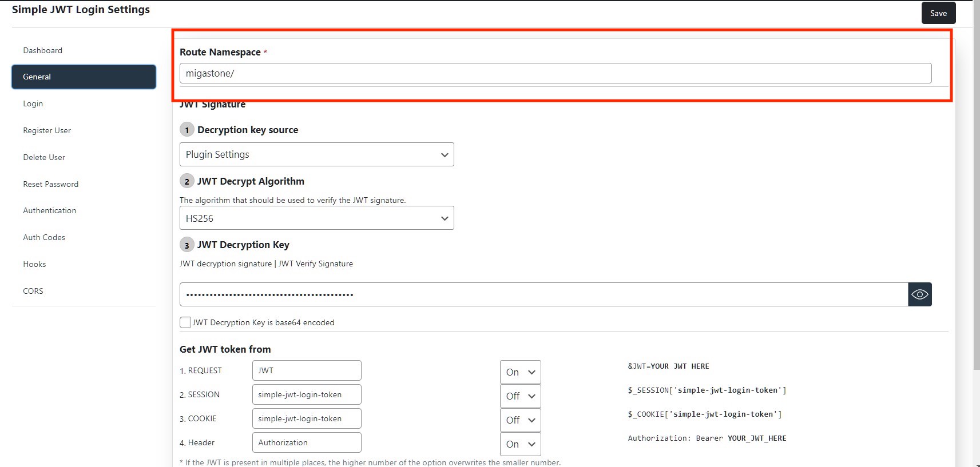Open Register User settings
The height and width of the screenshot is (467, 980).
coord(47,130)
